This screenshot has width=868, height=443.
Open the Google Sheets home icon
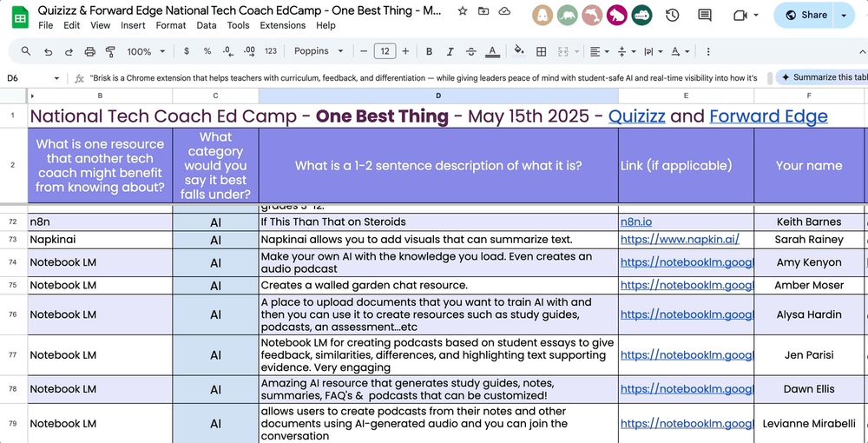click(20, 17)
